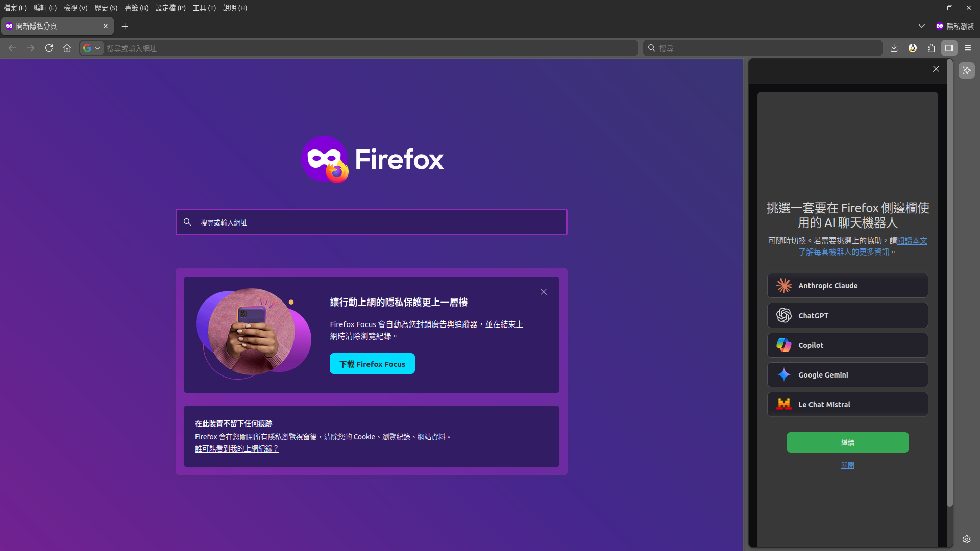
Task: Restore down the Firefox window
Action: (949, 8)
